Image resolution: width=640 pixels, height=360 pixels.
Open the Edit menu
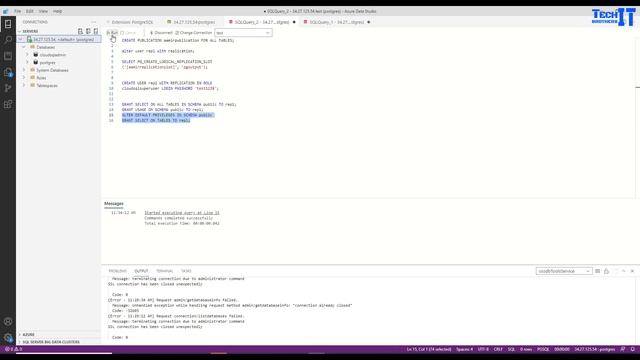30,11
